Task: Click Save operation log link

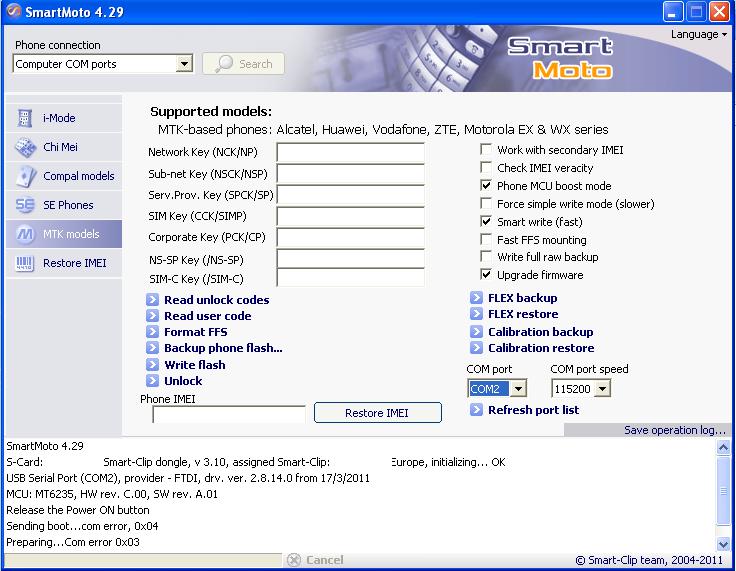Action: [675, 430]
